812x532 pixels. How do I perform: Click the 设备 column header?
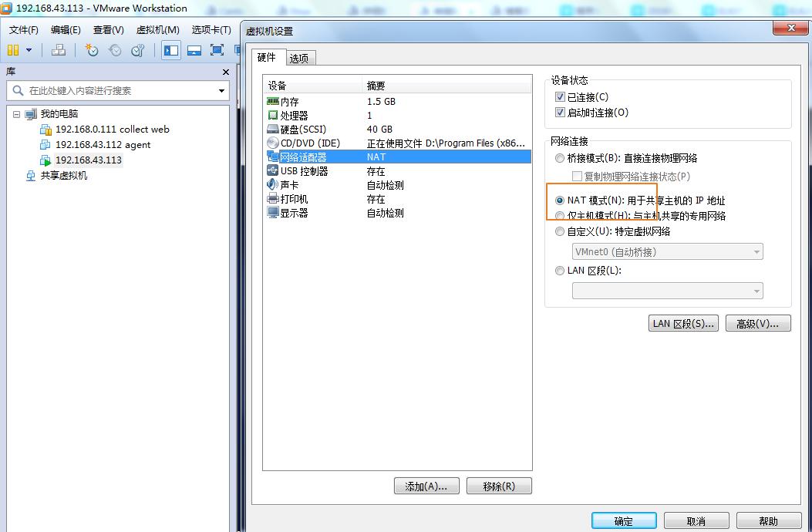pos(313,86)
